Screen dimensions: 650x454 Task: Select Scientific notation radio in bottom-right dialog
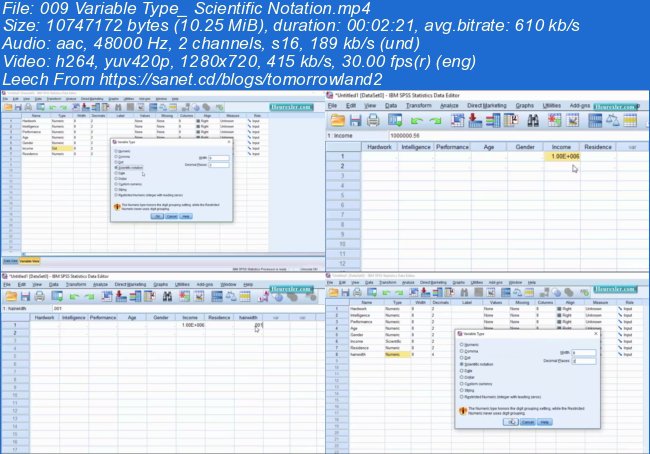461,364
